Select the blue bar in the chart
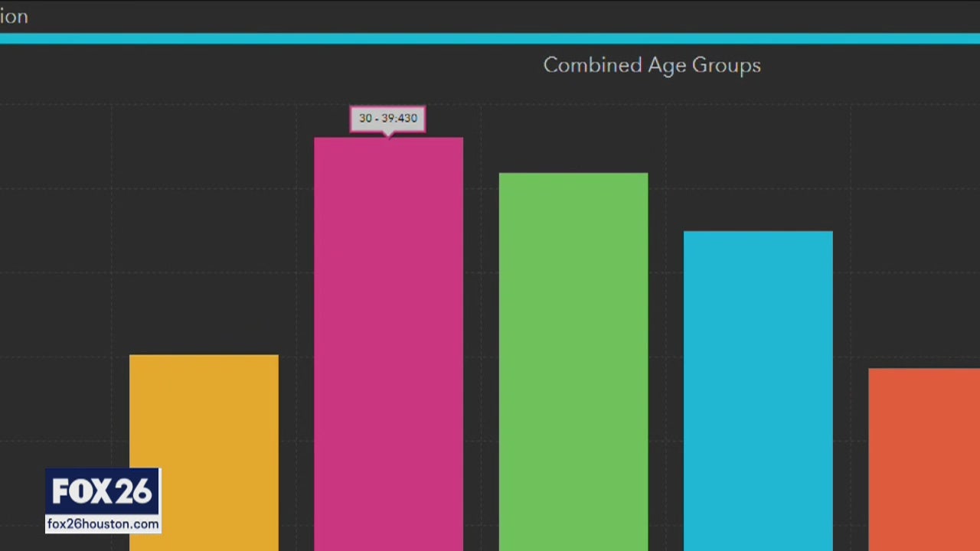Screen dimensions: 980x551 [x=758, y=390]
